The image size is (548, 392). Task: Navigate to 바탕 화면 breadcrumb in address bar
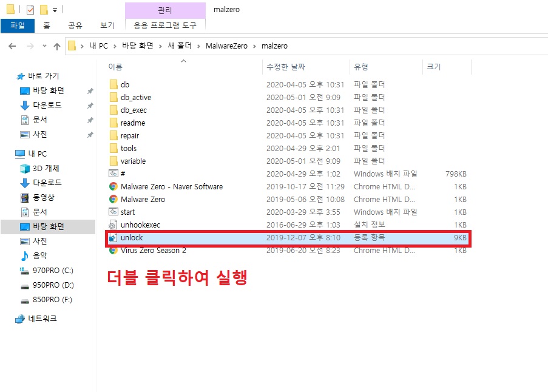pos(138,46)
